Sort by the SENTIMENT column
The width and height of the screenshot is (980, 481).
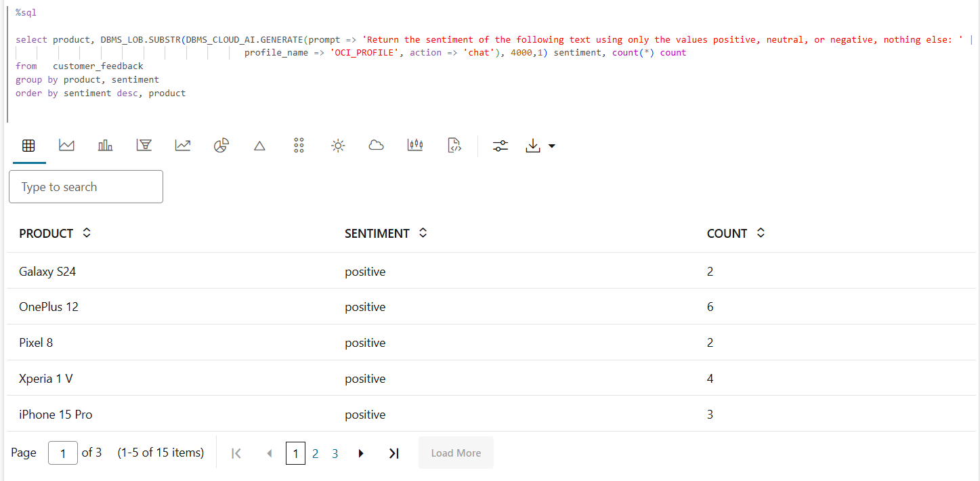point(423,233)
